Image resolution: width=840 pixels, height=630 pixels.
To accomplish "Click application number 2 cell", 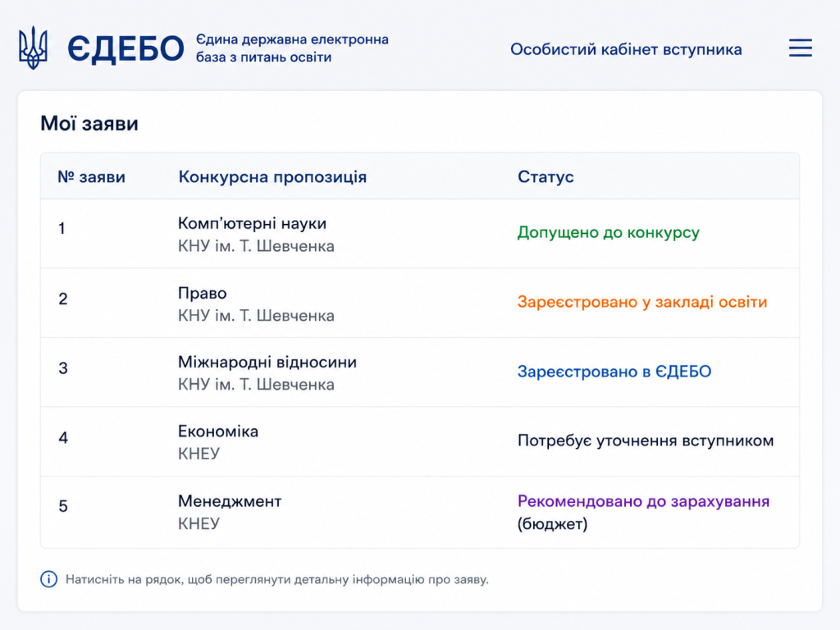I will coord(63,299).
